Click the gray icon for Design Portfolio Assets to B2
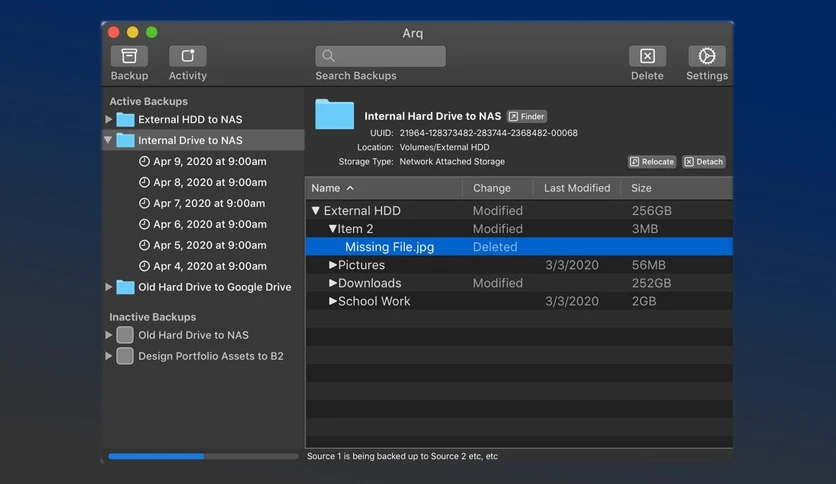 pos(125,356)
